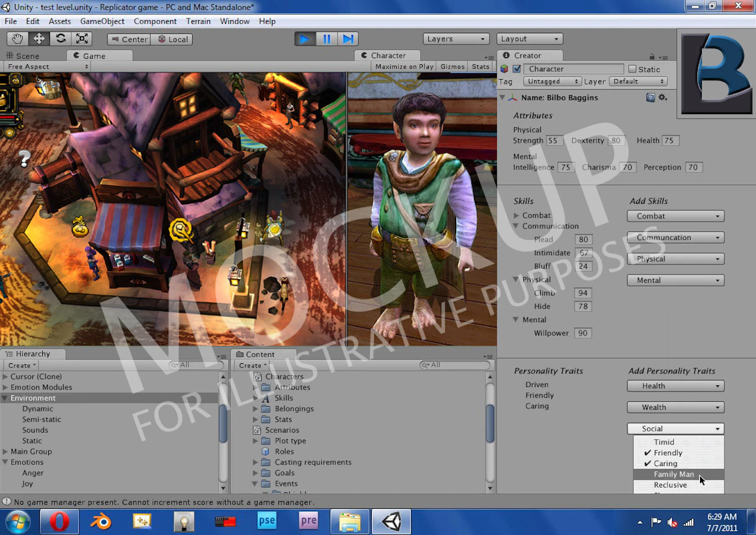Select the Move tool in toolbar
756x535 pixels.
tap(39, 39)
